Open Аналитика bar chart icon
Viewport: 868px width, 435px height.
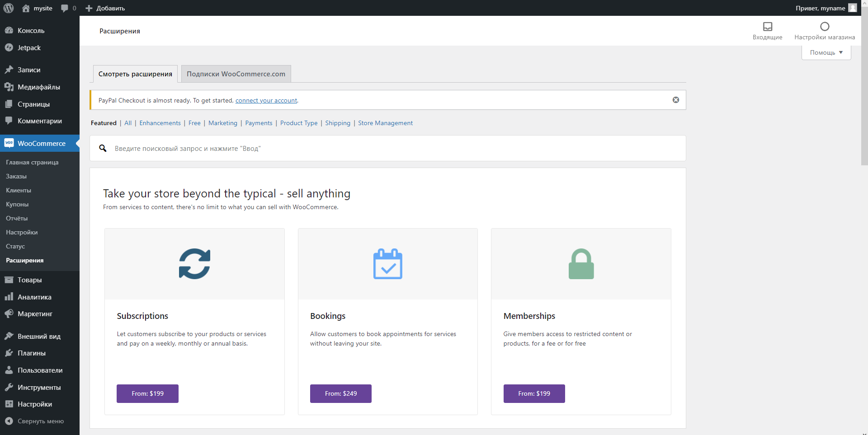pyautogui.click(x=9, y=297)
